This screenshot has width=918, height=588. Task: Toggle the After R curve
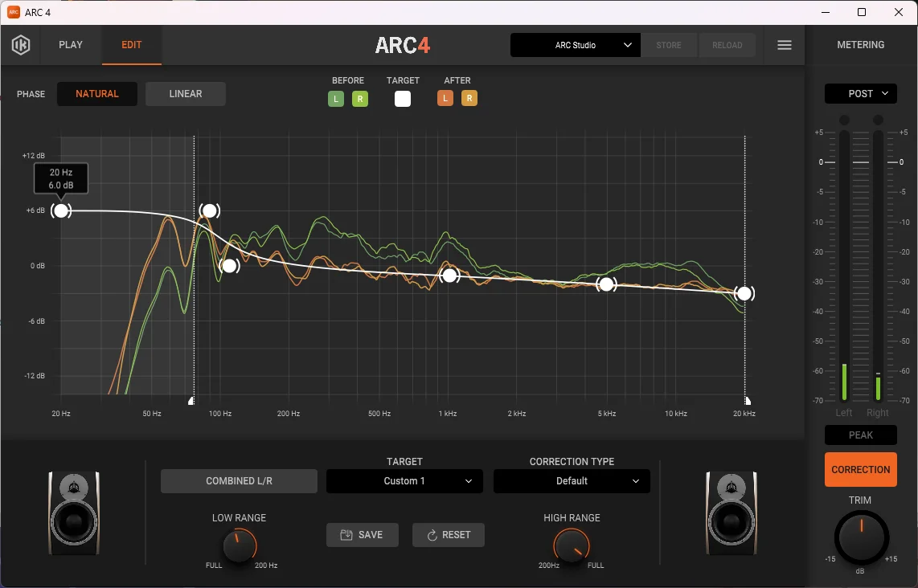469,98
